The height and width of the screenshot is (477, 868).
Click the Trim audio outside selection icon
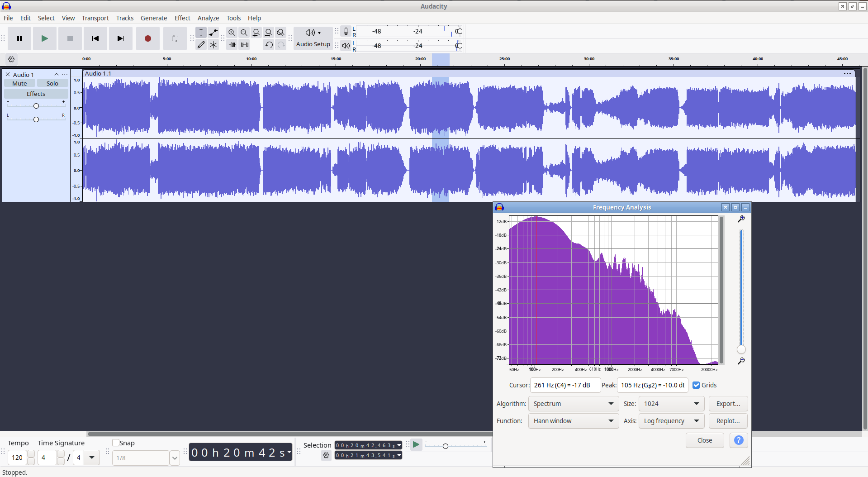pyautogui.click(x=232, y=45)
